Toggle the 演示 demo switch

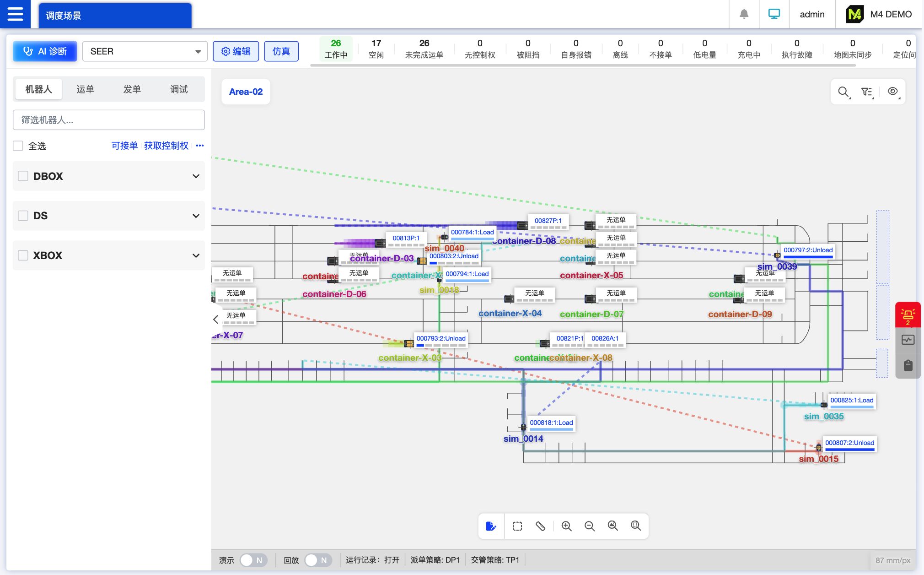[253, 560]
